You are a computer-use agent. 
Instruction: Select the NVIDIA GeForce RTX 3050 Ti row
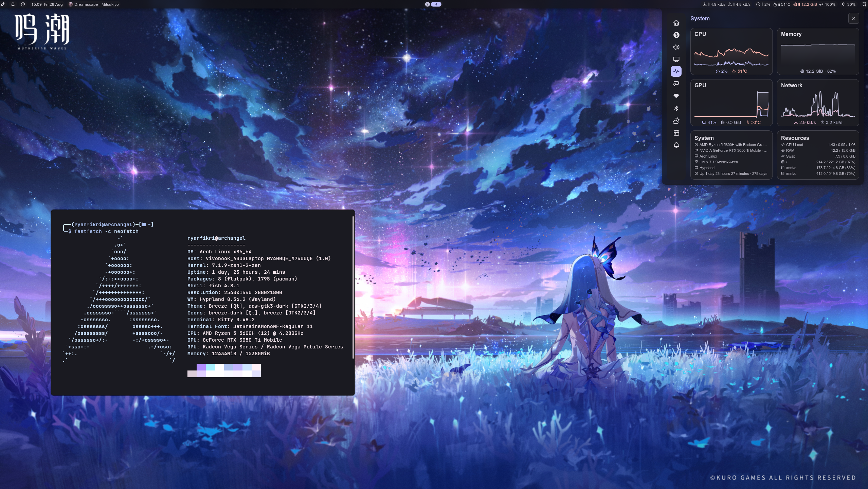point(731,150)
